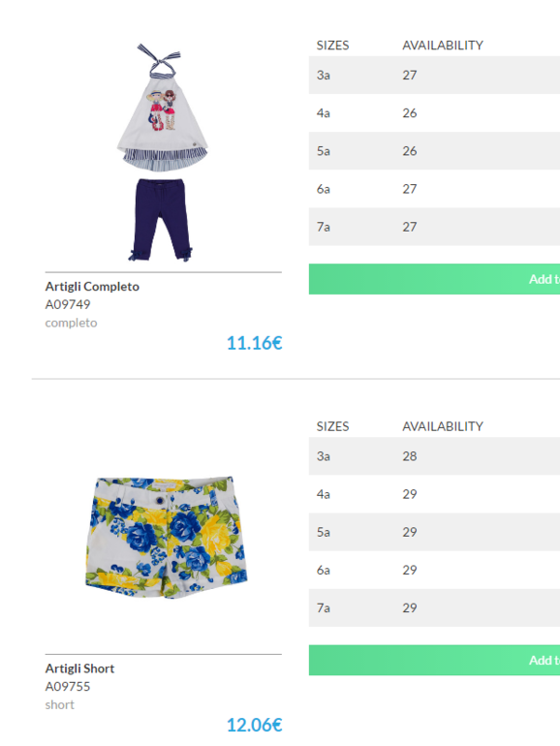The height and width of the screenshot is (746, 560).
Task: Click the 11.16€ price of Artigli Completo
Action: point(255,343)
